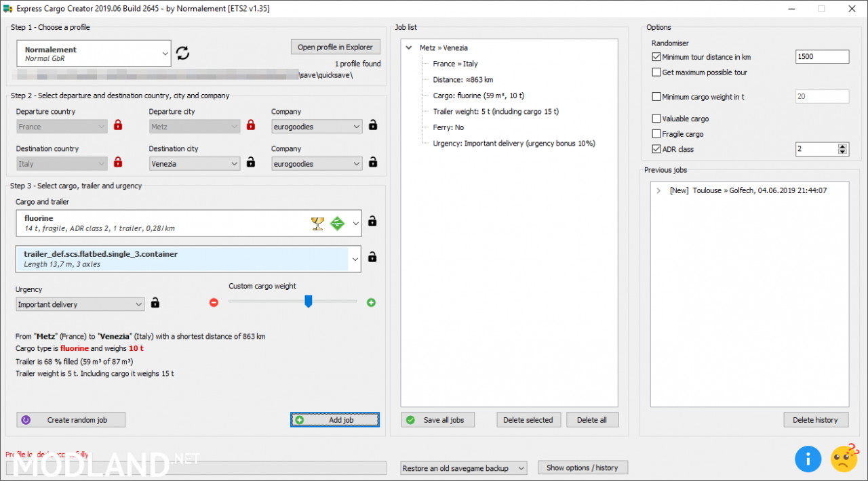Toggle the lock beside the trailer selector
The width and height of the screenshot is (868, 481).
click(372, 257)
